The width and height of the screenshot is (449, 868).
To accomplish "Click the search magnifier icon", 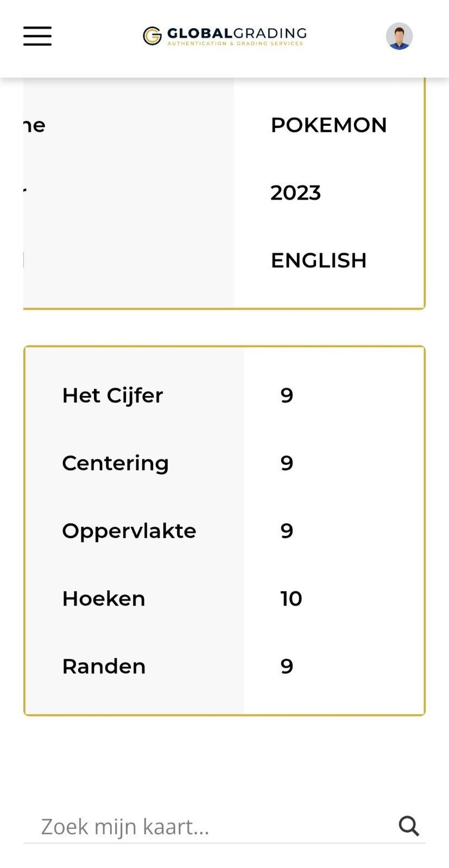I will 409,826.
